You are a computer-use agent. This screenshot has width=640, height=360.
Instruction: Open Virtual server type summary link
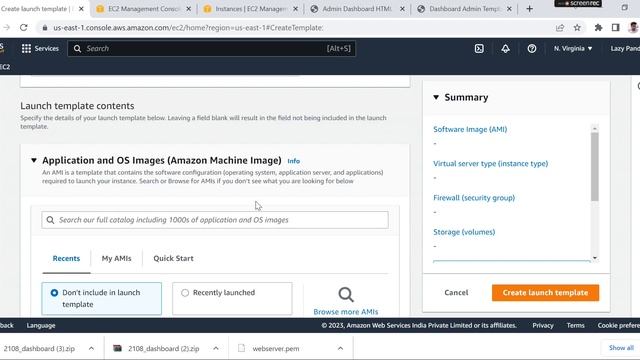[490, 164]
